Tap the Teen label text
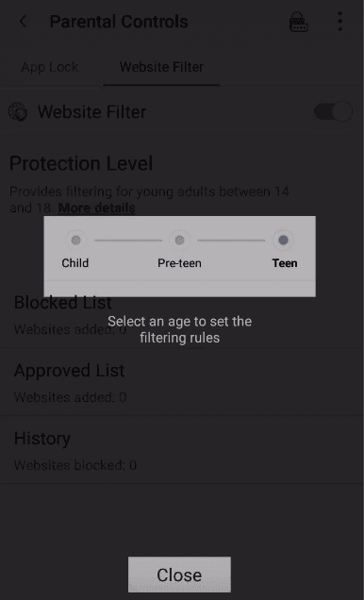The width and height of the screenshot is (364, 600). 285,263
